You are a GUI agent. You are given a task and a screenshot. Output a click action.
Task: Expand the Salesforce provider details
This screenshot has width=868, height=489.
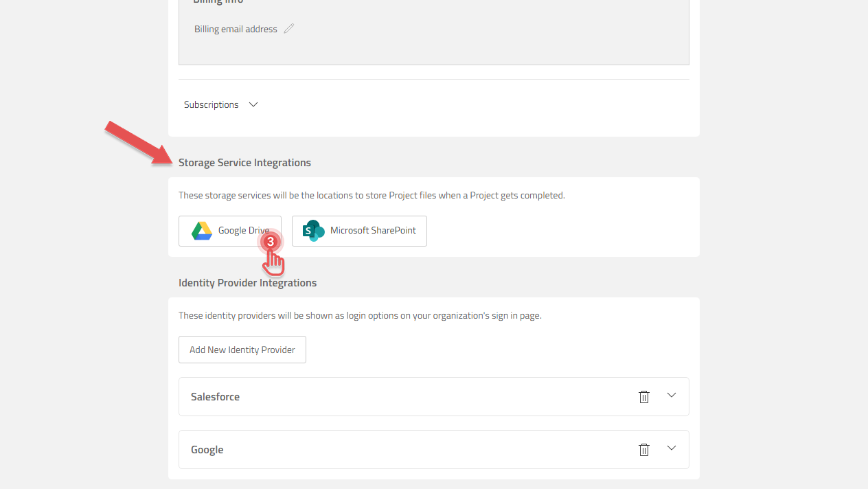671,395
